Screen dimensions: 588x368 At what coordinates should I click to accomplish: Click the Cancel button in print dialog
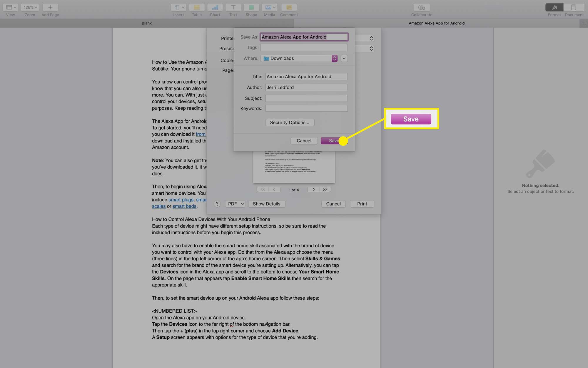tap(333, 204)
